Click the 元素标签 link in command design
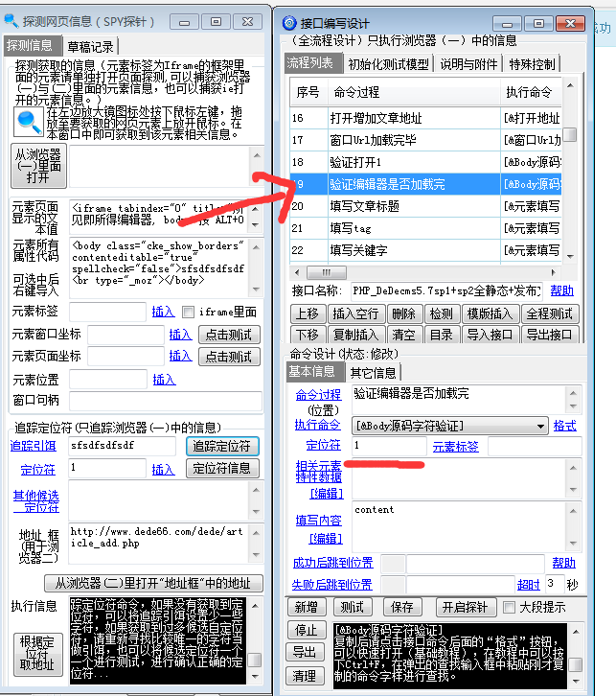The height and width of the screenshot is (696, 616). (x=456, y=447)
